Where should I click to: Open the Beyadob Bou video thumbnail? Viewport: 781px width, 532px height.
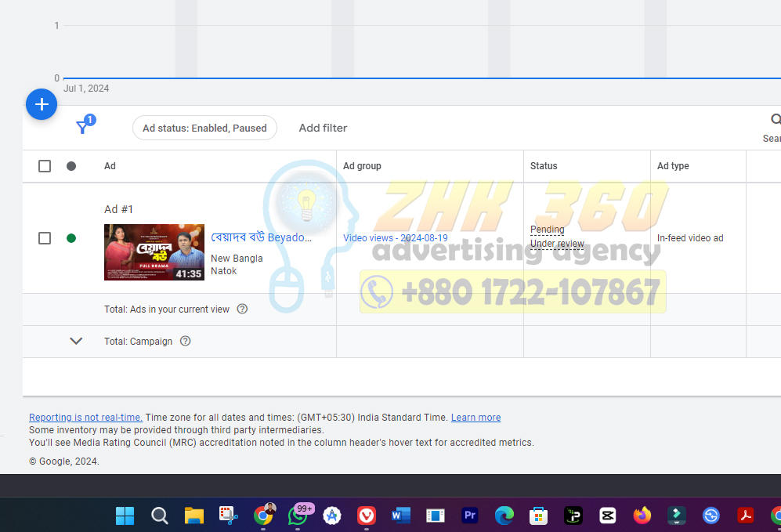tap(154, 252)
